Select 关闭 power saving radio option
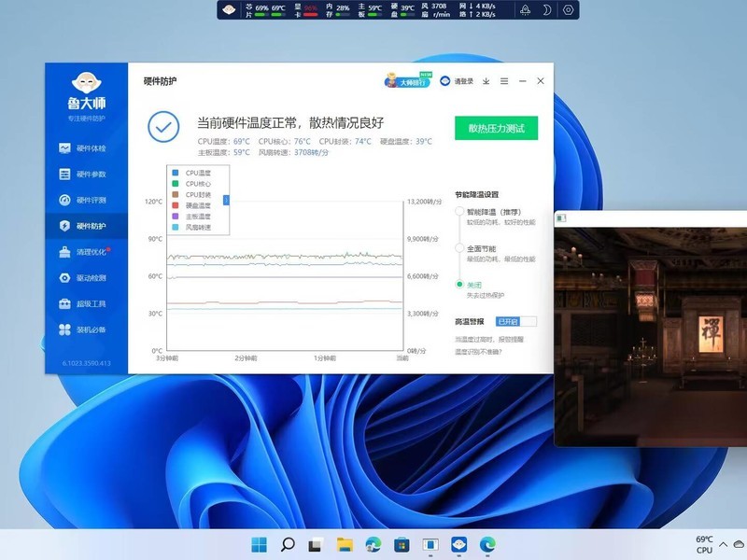747x560 pixels. (x=459, y=285)
